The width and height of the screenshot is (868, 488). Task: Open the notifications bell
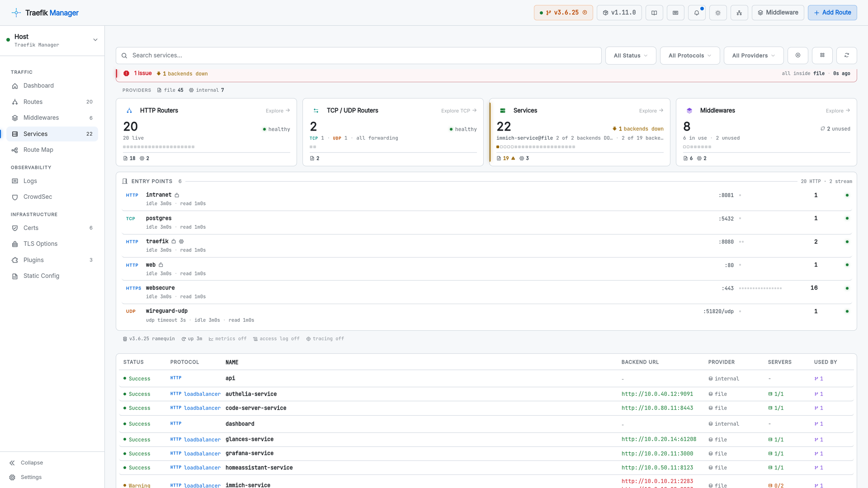[x=697, y=13]
